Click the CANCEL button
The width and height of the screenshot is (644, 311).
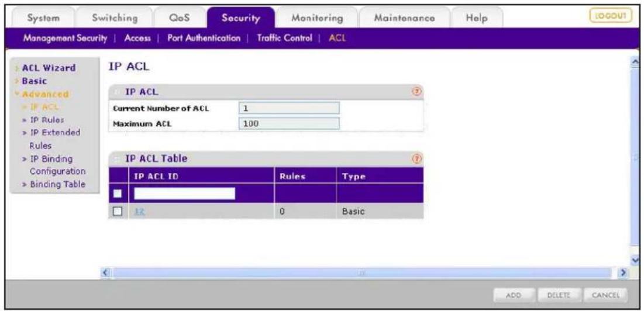pos(605,295)
